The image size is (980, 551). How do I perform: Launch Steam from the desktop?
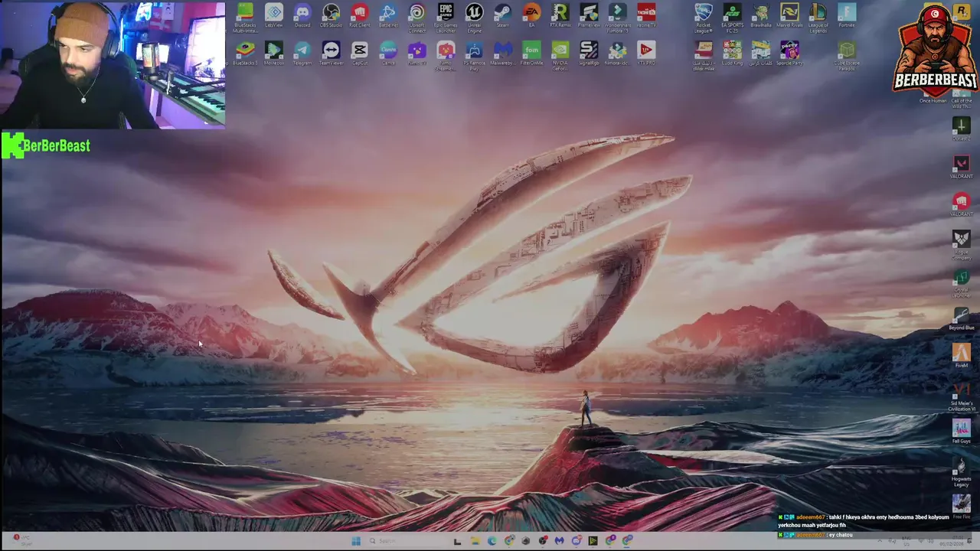click(x=502, y=15)
